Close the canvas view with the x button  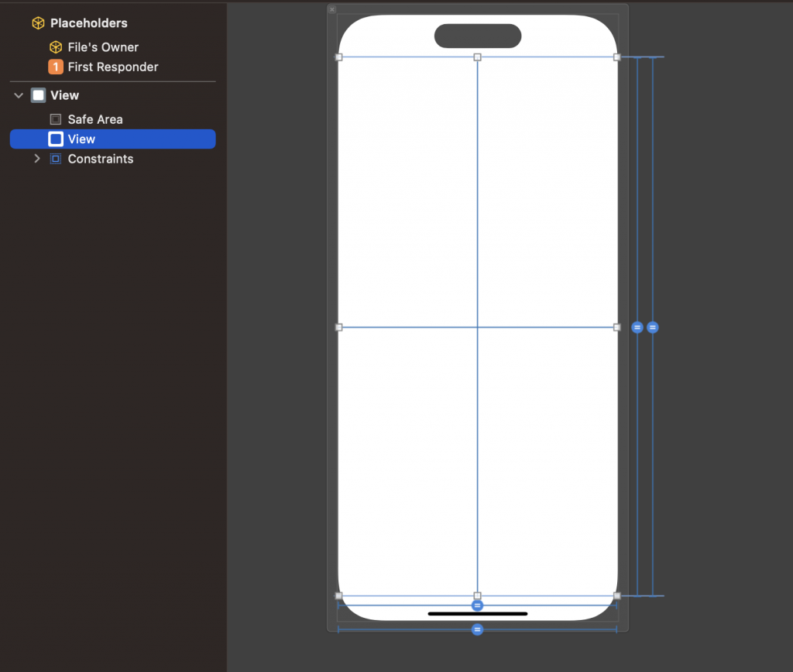[x=332, y=9]
